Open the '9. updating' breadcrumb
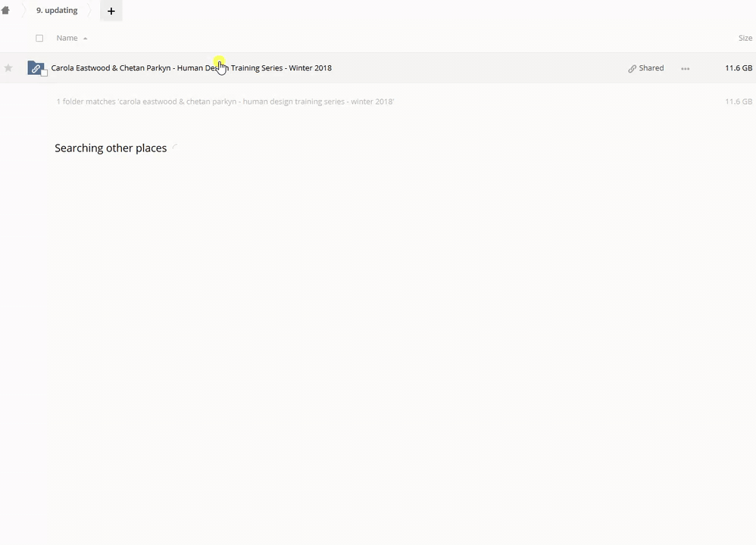756x545 pixels. (x=57, y=11)
